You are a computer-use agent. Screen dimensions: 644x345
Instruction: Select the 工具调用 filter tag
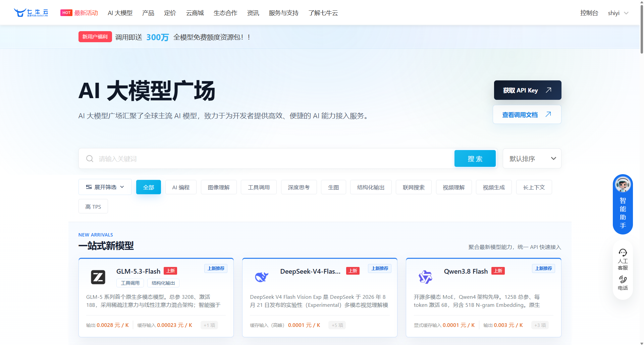[x=259, y=187]
